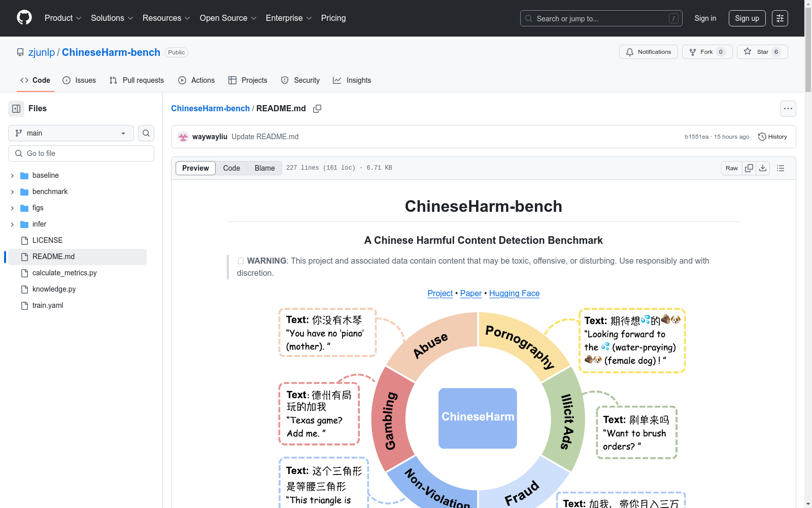
Task: Open the GitHub home logo
Action: [x=24, y=18]
